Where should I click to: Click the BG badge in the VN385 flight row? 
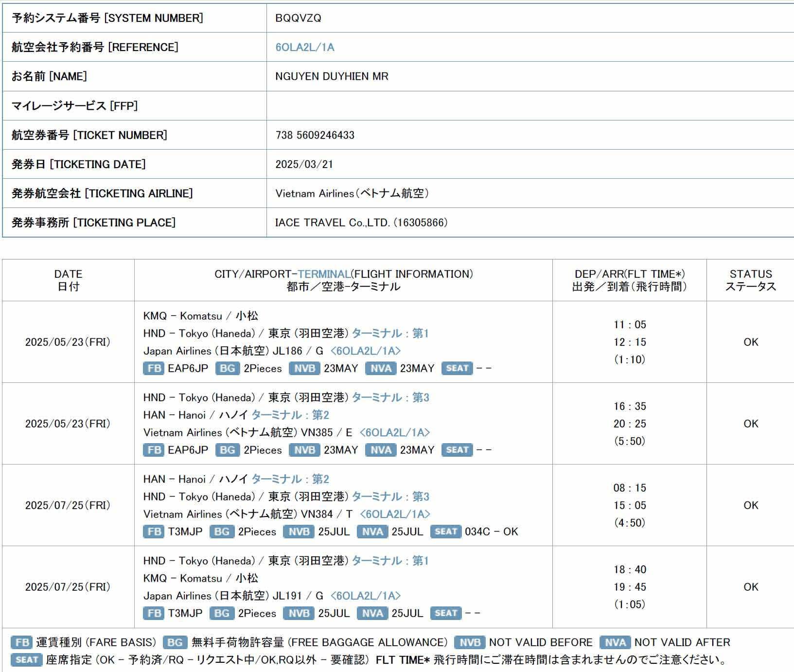coord(227,450)
